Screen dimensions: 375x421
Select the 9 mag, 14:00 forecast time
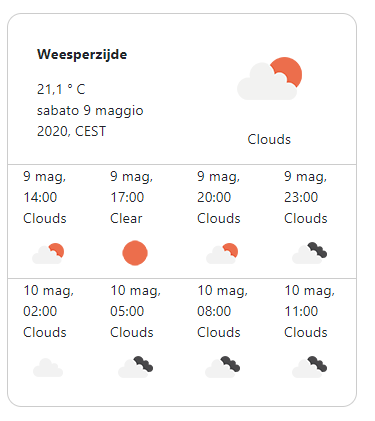point(45,187)
